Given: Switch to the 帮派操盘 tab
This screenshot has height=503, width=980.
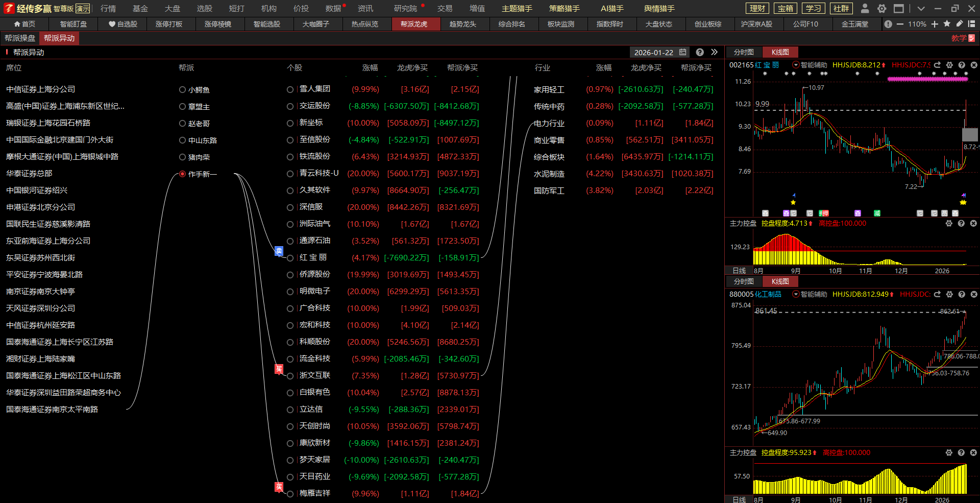Looking at the screenshot, I should tap(20, 38).
